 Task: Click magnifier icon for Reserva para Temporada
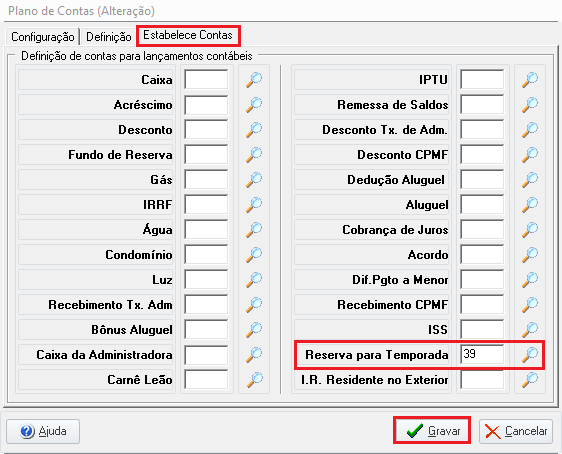pyautogui.click(x=530, y=355)
